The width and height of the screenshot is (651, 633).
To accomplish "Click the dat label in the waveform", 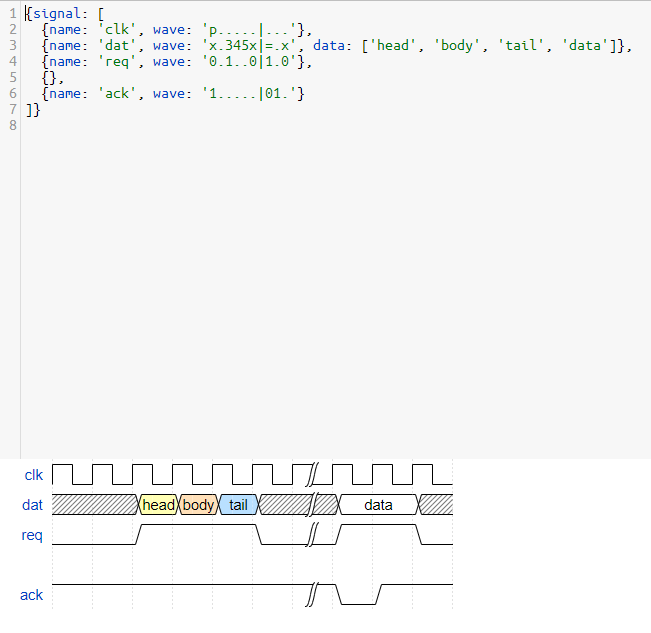I will pyautogui.click(x=32, y=505).
